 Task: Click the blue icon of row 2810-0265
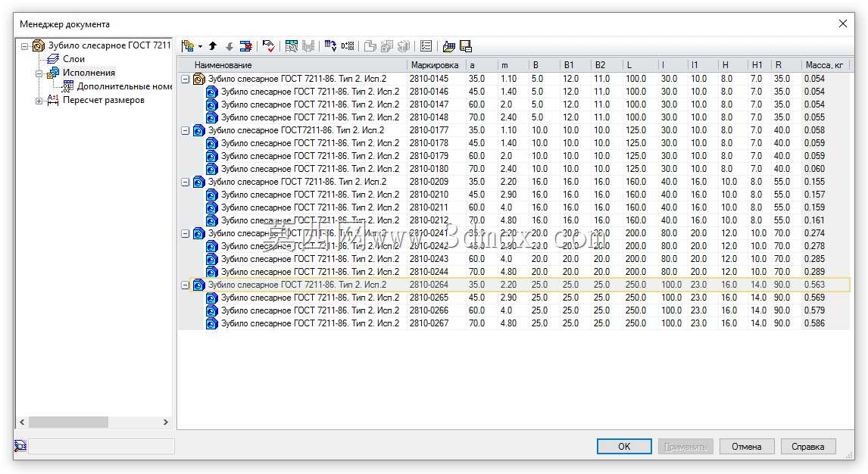(x=211, y=298)
